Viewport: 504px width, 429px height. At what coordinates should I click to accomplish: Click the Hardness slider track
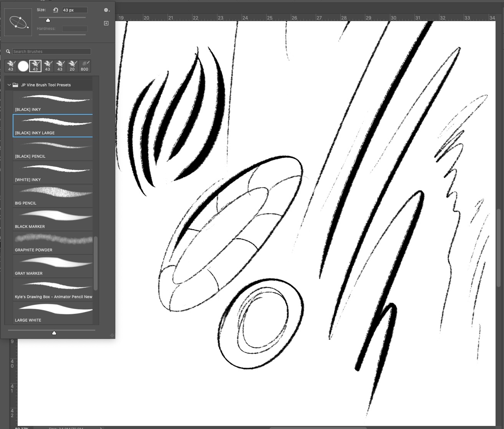point(62,35)
